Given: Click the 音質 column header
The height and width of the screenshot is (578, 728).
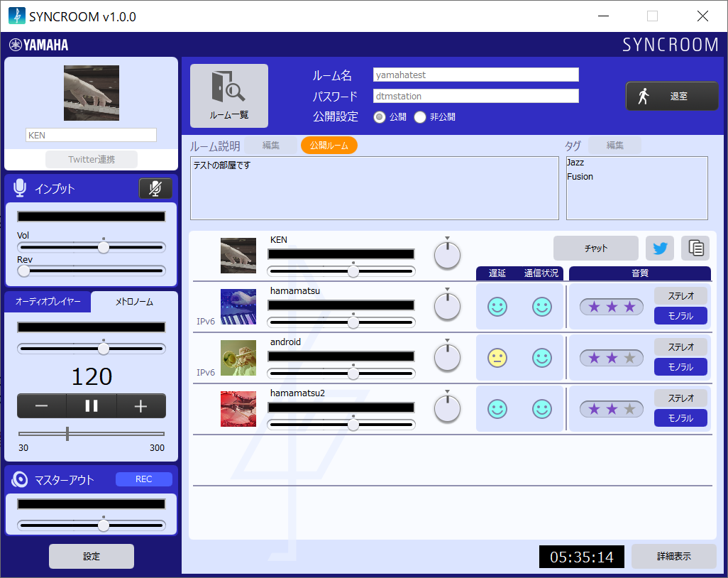Looking at the screenshot, I should coord(640,273).
